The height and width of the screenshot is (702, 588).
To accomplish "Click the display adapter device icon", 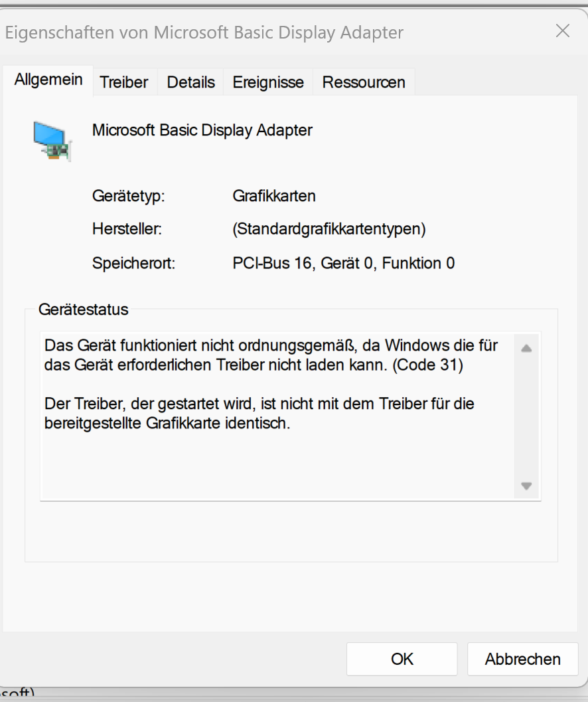I will [x=52, y=141].
